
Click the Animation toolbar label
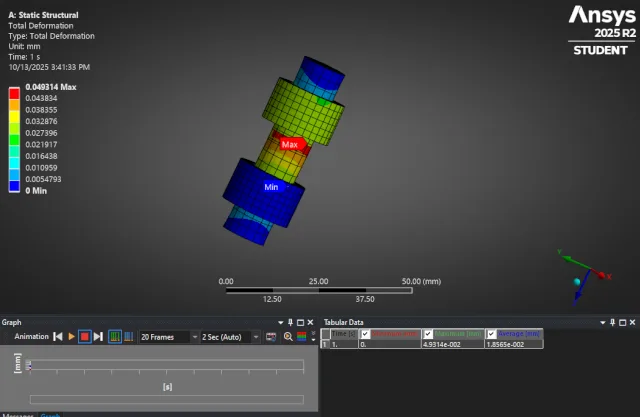pyautogui.click(x=31, y=337)
